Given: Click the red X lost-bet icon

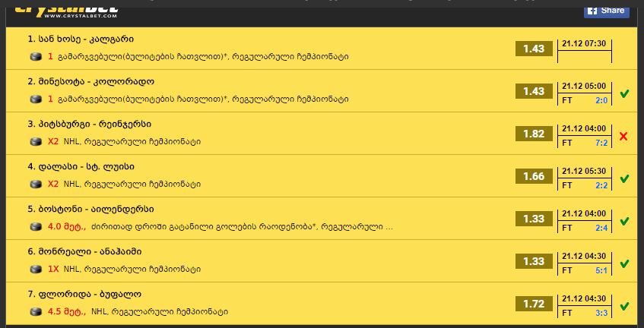Looking at the screenshot, I should point(623,137).
